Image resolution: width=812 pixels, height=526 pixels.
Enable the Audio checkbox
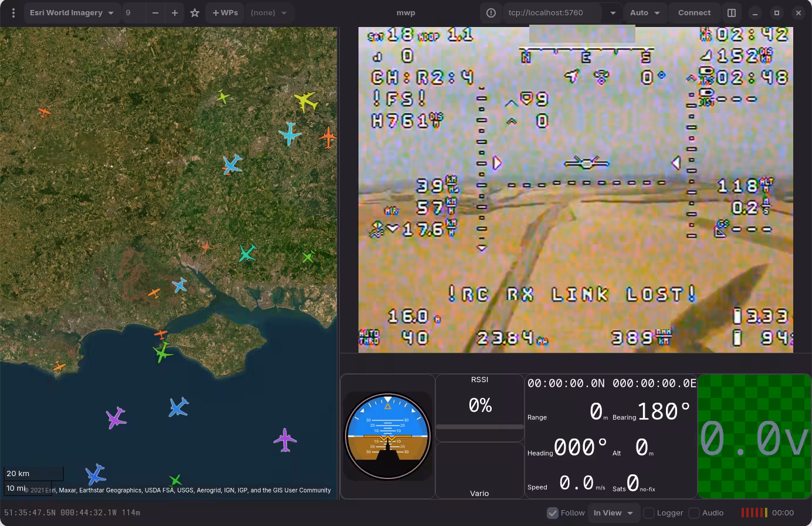click(694, 512)
